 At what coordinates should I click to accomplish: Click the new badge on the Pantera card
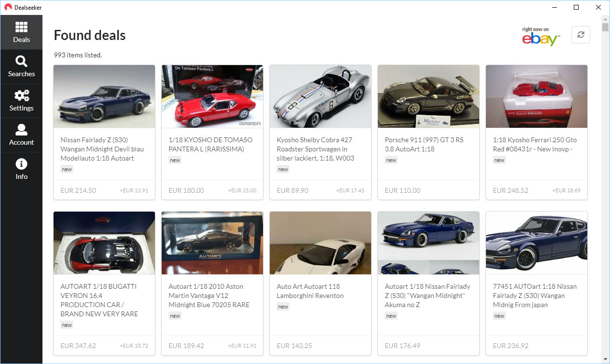(175, 160)
